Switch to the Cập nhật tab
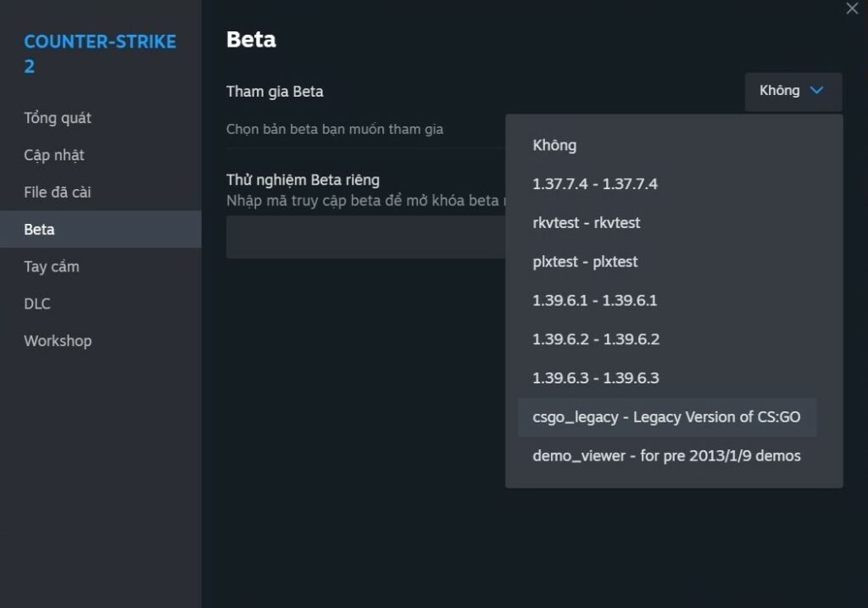The image size is (868, 608). (54, 155)
